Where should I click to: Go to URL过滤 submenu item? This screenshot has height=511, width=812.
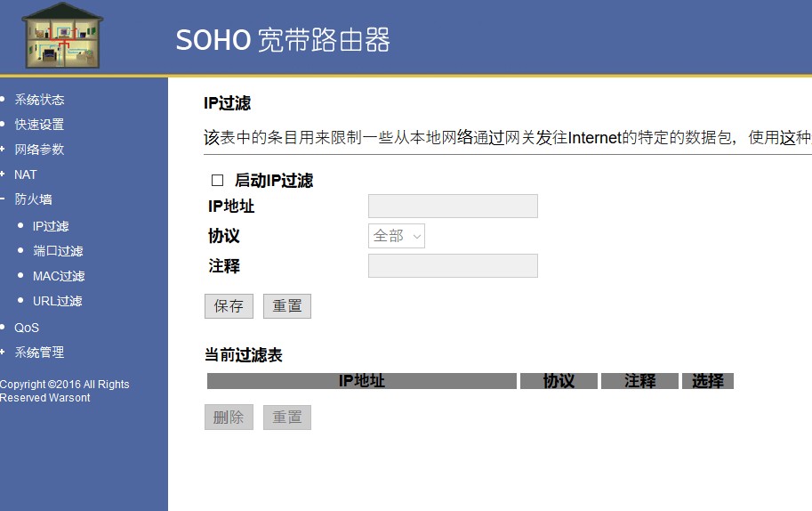[58, 301]
